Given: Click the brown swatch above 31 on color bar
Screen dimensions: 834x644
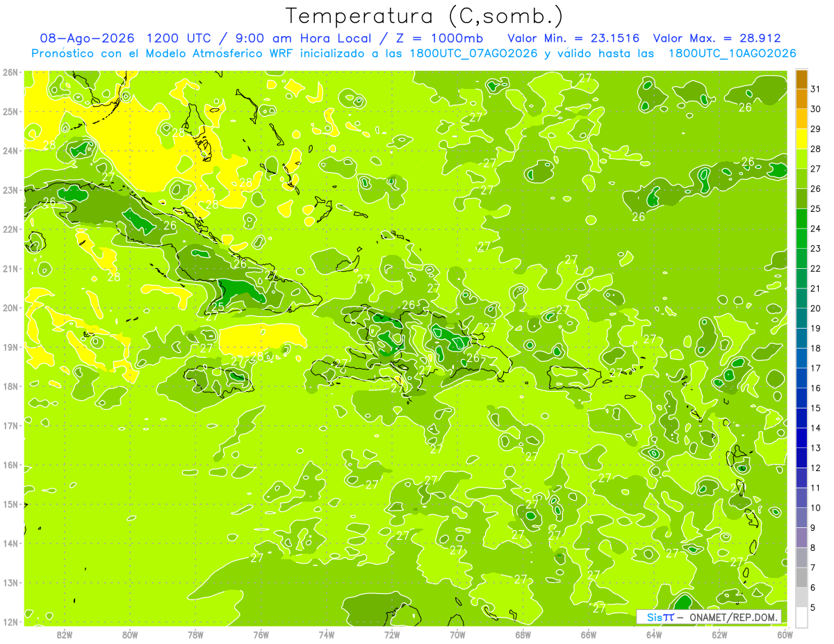Looking at the screenshot, I should tap(801, 79).
